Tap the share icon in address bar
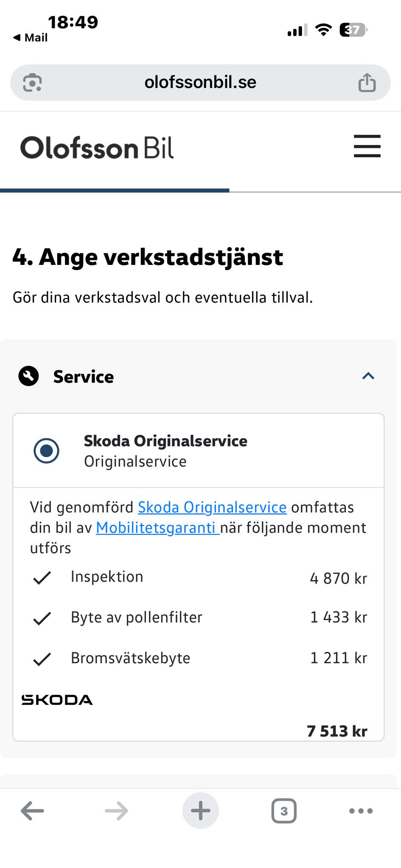 pos(367,83)
